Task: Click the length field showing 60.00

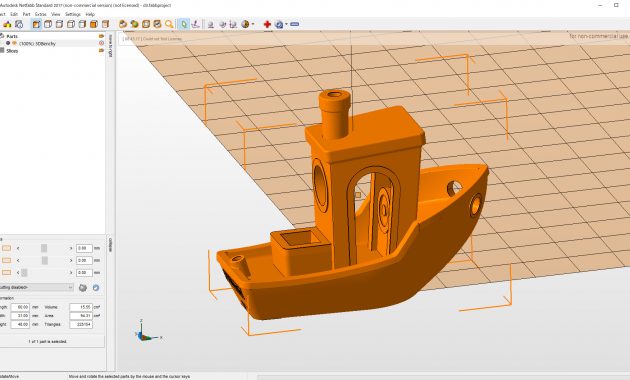Action: coord(20,307)
